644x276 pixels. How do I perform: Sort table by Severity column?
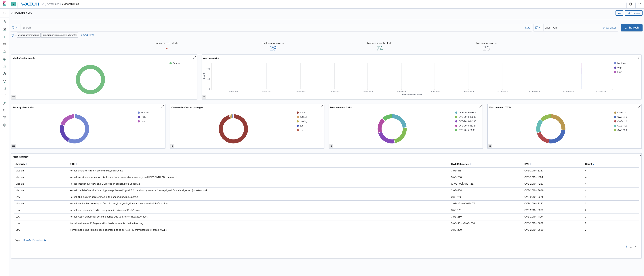21,164
